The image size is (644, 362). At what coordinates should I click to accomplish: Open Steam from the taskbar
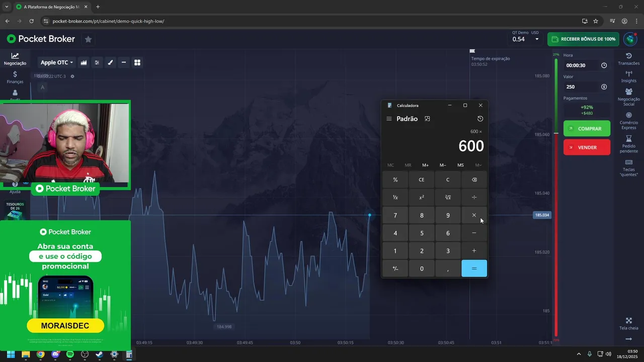(x=100, y=354)
